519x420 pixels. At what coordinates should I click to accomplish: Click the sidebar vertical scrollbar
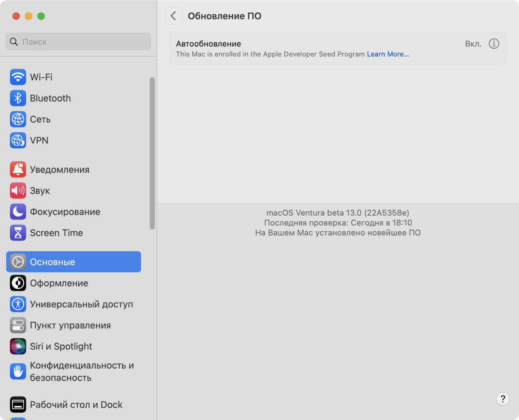tap(152, 153)
